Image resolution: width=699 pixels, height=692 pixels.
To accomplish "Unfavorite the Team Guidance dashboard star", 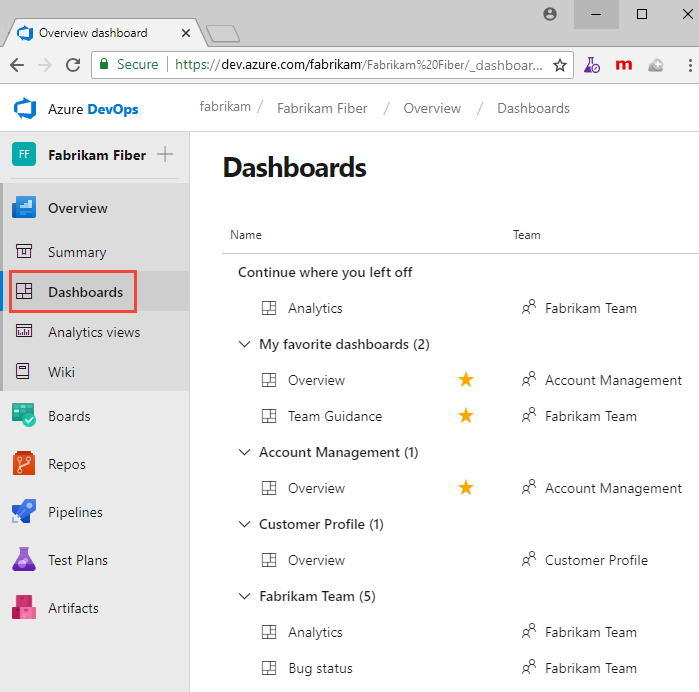I will [x=466, y=416].
